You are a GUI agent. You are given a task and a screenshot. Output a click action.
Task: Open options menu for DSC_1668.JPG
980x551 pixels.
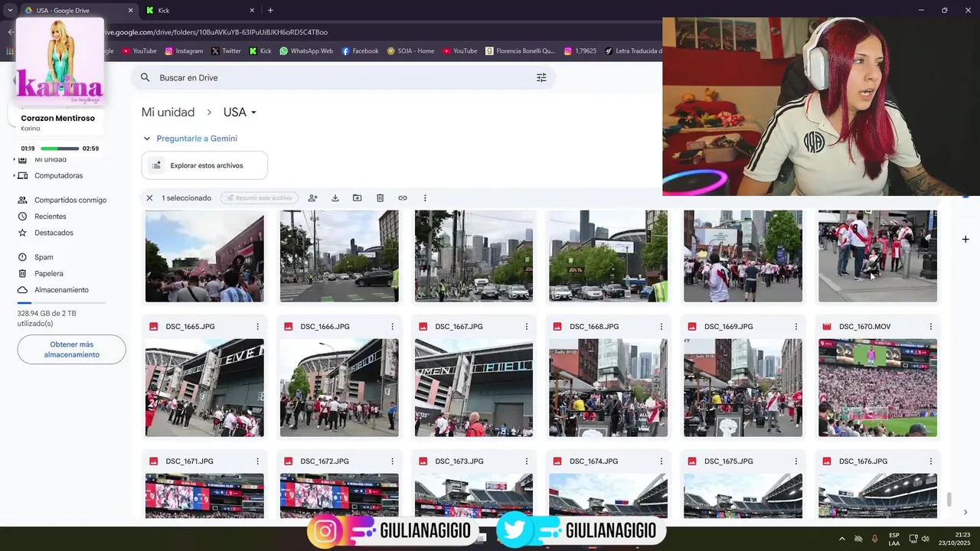(661, 327)
